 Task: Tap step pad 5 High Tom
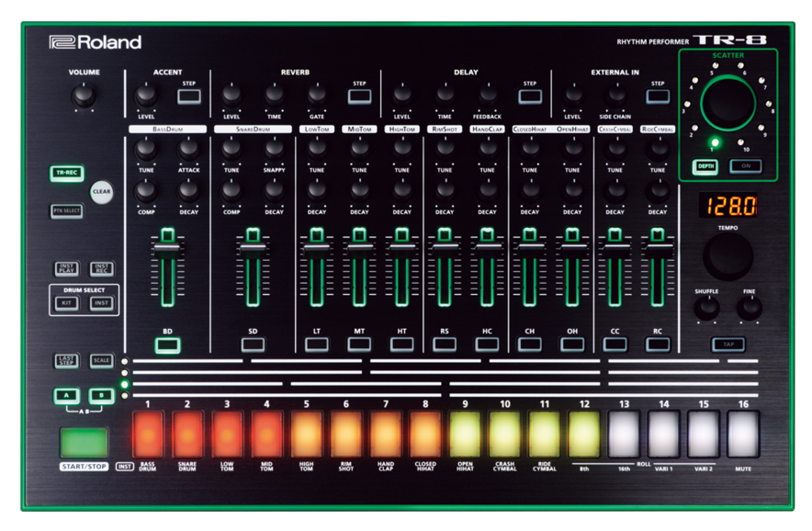[307, 435]
